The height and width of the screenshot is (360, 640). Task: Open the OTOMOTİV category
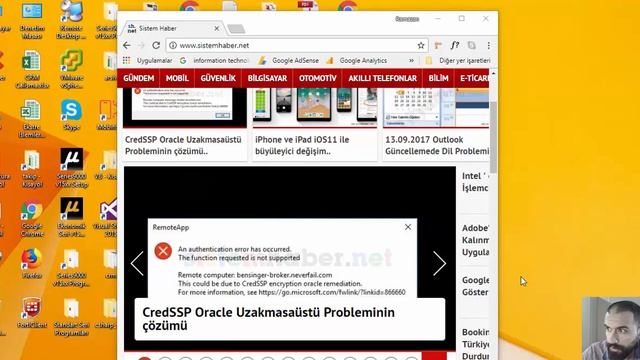pyautogui.click(x=318, y=78)
